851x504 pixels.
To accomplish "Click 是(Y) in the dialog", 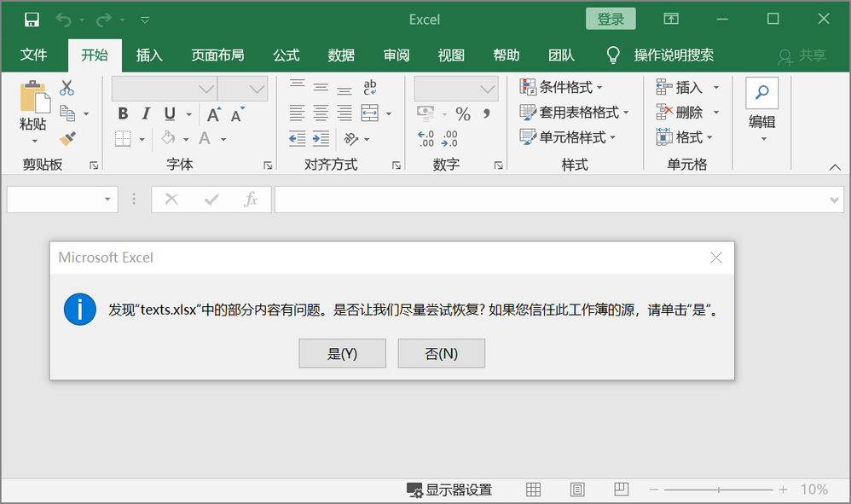I will click(x=343, y=353).
